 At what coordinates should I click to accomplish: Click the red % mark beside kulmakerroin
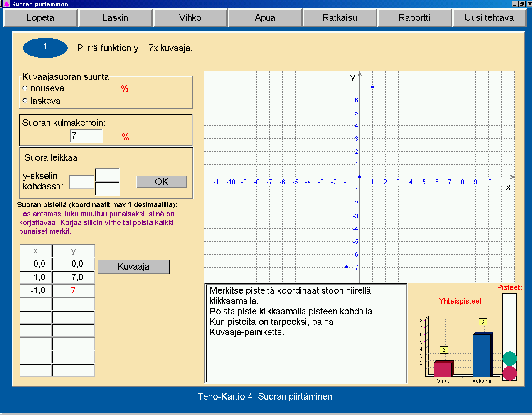click(x=126, y=137)
